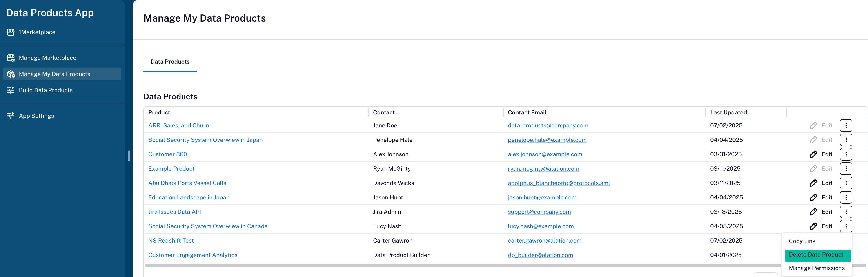Open three-dot menu for Abu Dhabi Ports Vessel Calls
This screenshot has width=868, height=277.
click(x=846, y=183)
